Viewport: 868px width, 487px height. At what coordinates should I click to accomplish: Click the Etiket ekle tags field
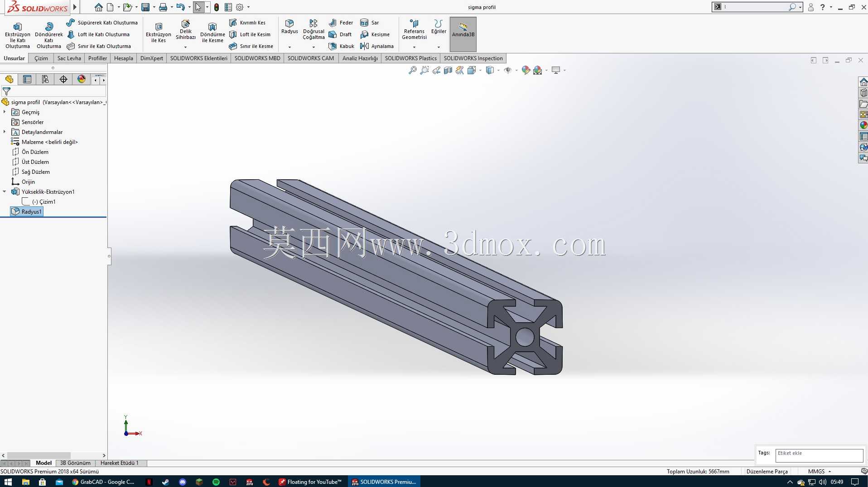pyautogui.click(x=819, y=455)
